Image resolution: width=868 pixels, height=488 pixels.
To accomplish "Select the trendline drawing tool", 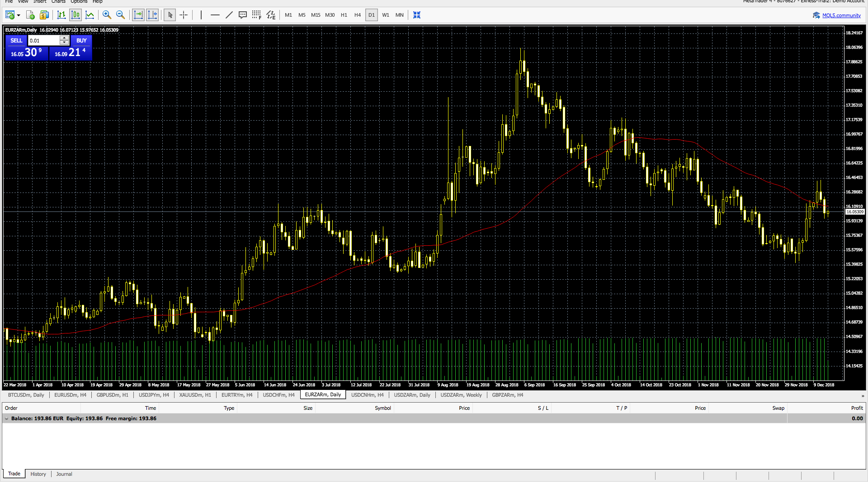I will pyautogui.click(x=229, y=15).
